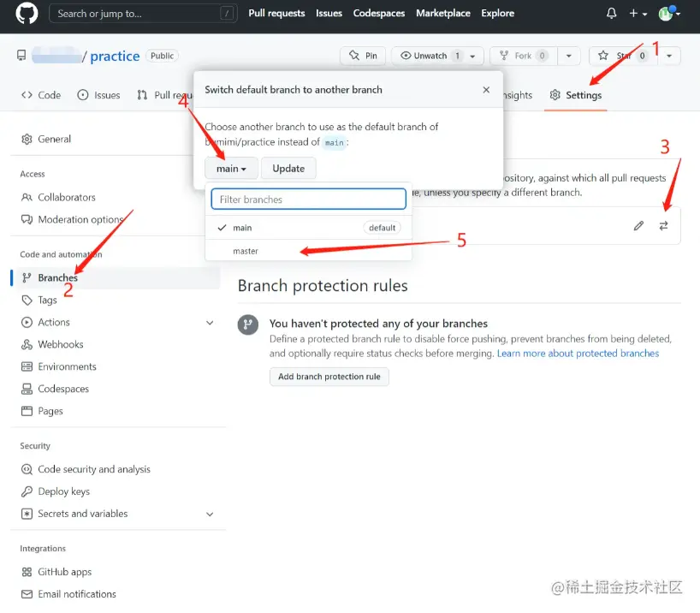Screen dimensions: 700x613
Task: Open the main branch selector dropdown
Action: click(231, 169)
